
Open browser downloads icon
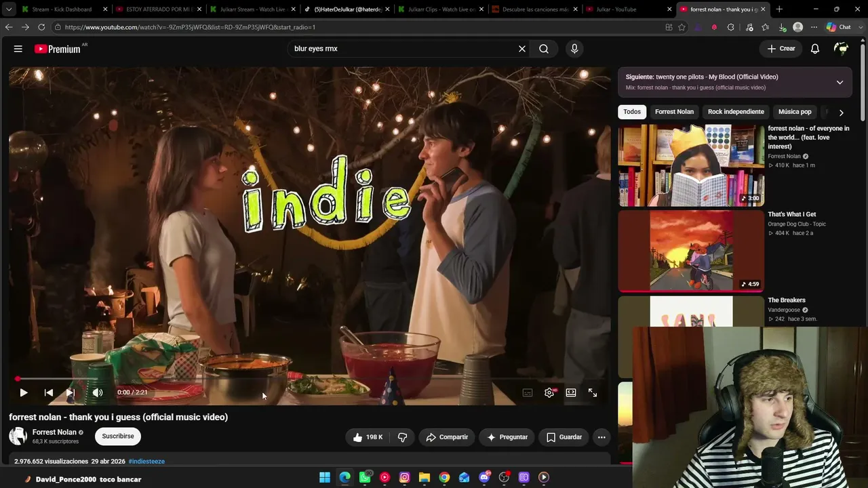782,27
